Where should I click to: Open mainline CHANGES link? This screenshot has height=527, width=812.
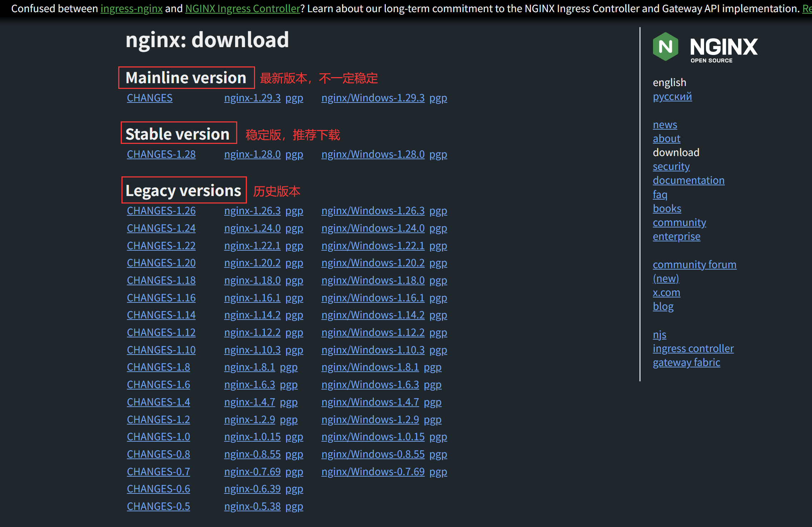150,98
